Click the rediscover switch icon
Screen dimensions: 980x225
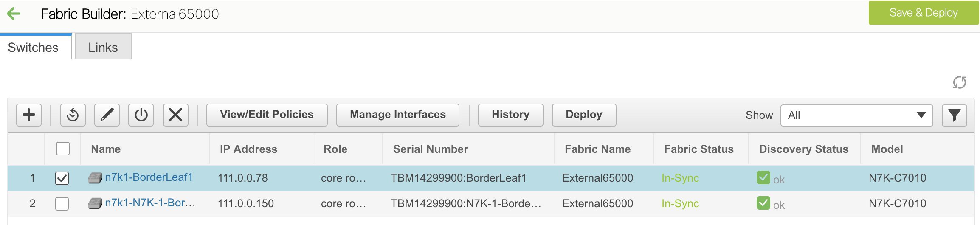click(73, 115)
